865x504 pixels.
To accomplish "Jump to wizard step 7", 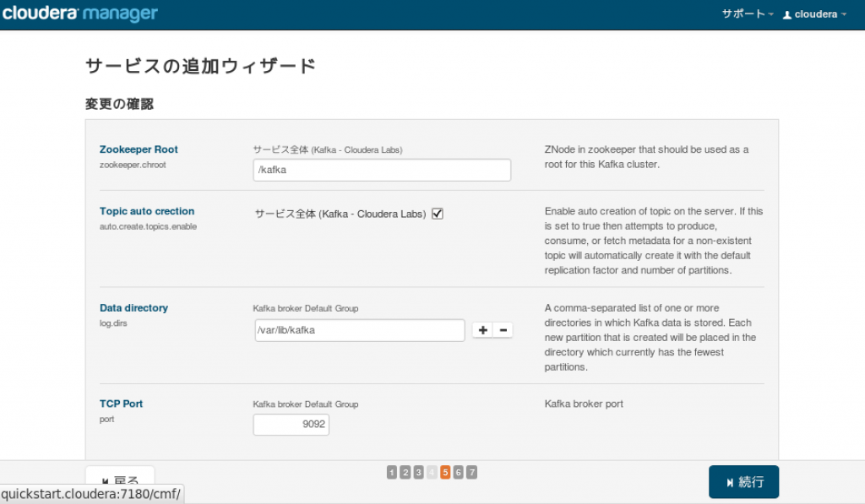I will point(471,472).
